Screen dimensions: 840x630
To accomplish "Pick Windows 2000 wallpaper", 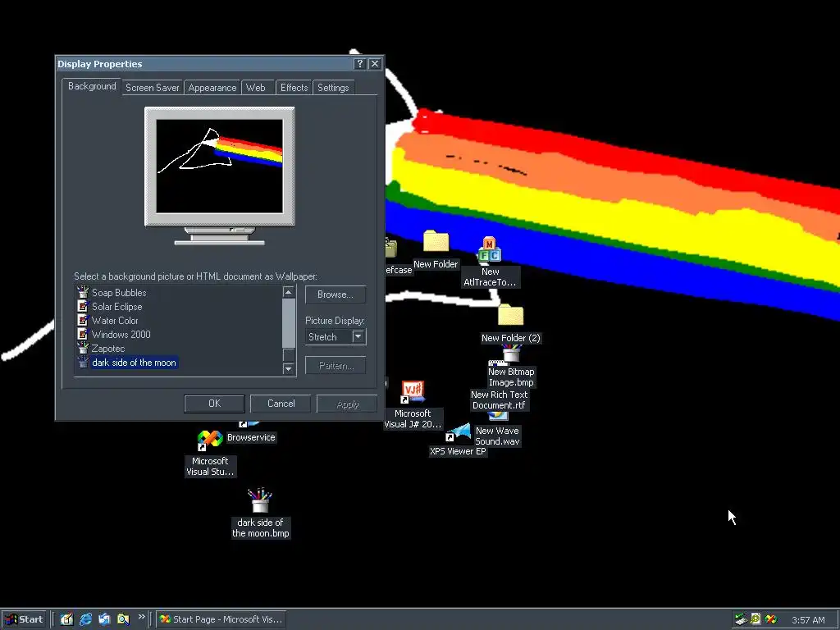I will [121, 335].
